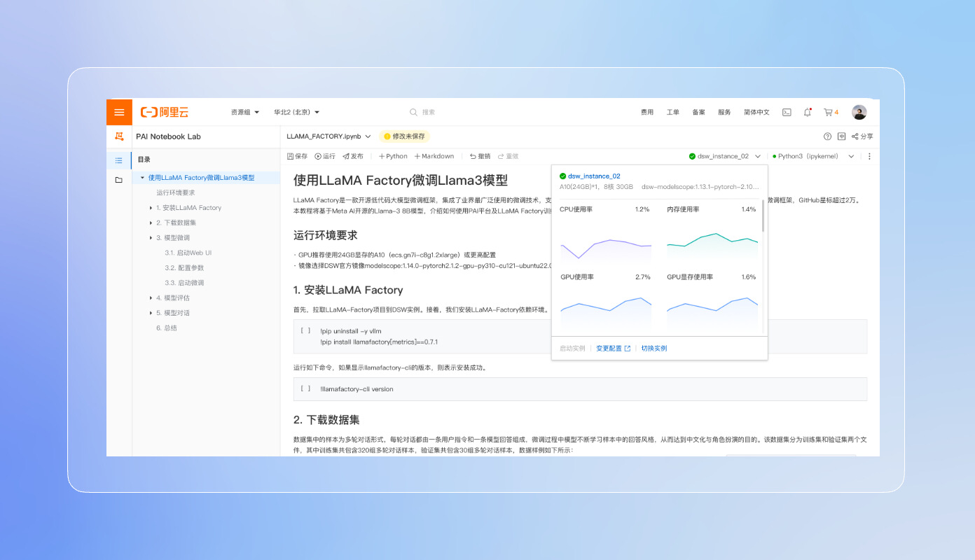975x560 pixels.
Task: Open the hamburger main menu
Action: click(119, 112)
